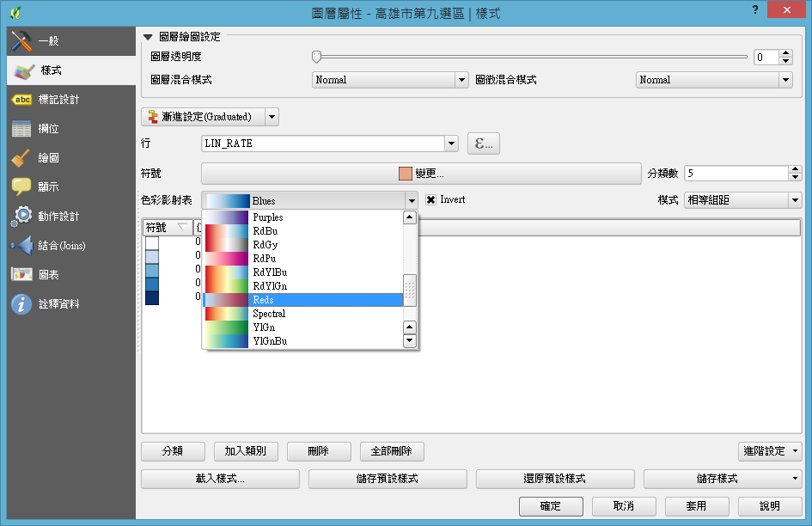Image resolution: width=812 pixels, height=526 pixels.
Task: Open the 一般 (General) settings page
Action: point(48,41)
